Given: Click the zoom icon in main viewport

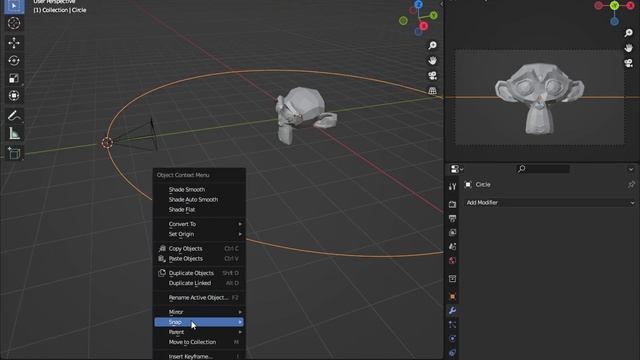Looking at the screenshot, I should 432,45.
